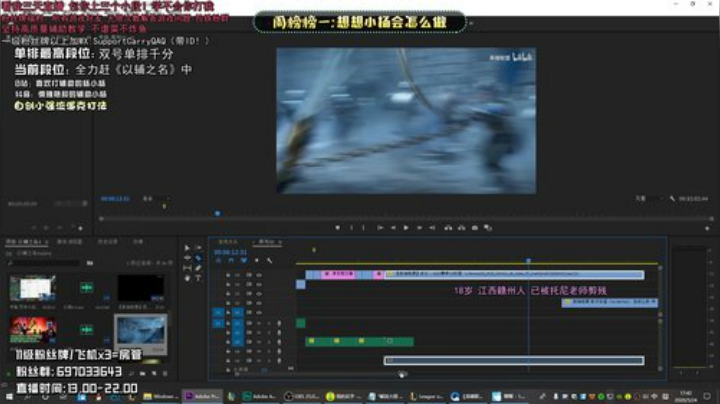This screenshot has width=720, height=404.
Task: Go to Out point
Action: [432, 228]
